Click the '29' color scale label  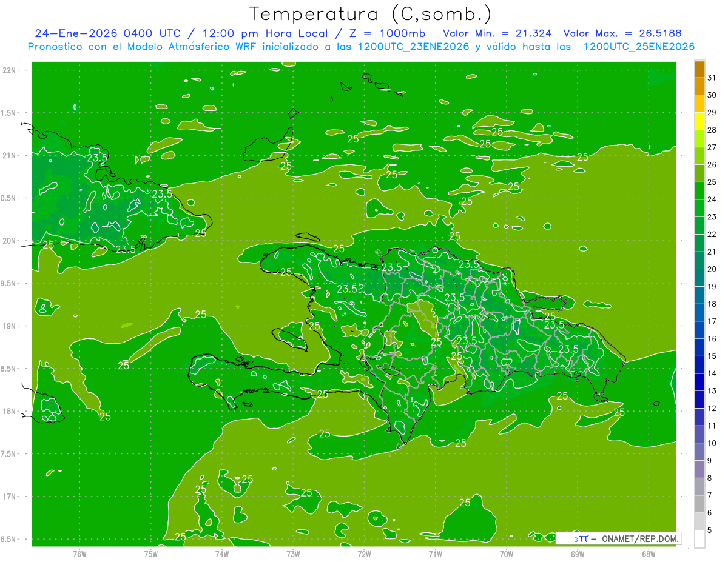[712, 113]
